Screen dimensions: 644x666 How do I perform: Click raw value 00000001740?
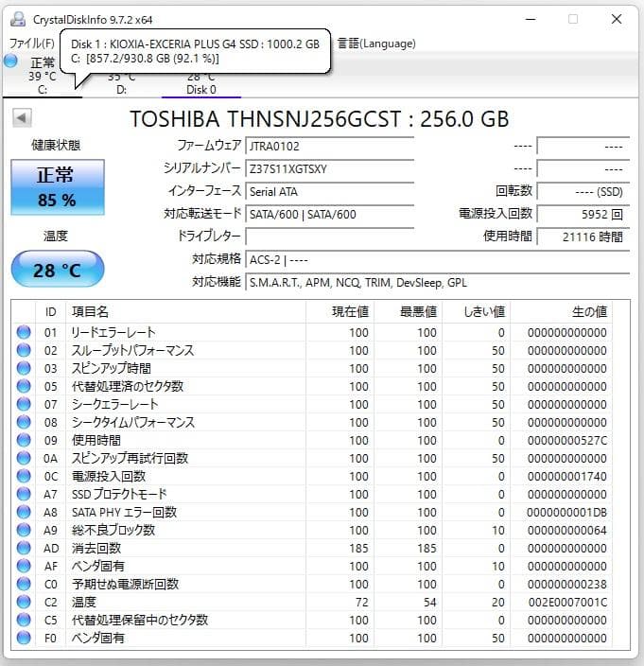tap(567, 476)
